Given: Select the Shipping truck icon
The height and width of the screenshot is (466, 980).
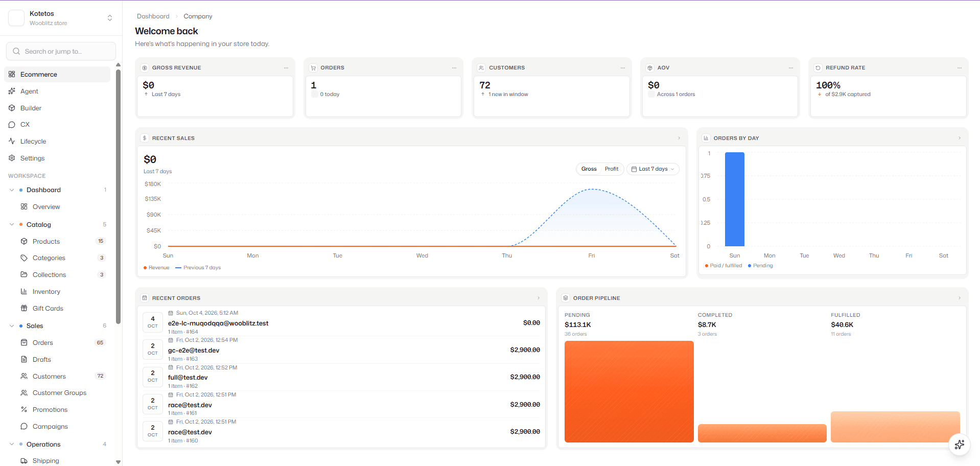Looking at the screenshot, I should tap(24, 460).
